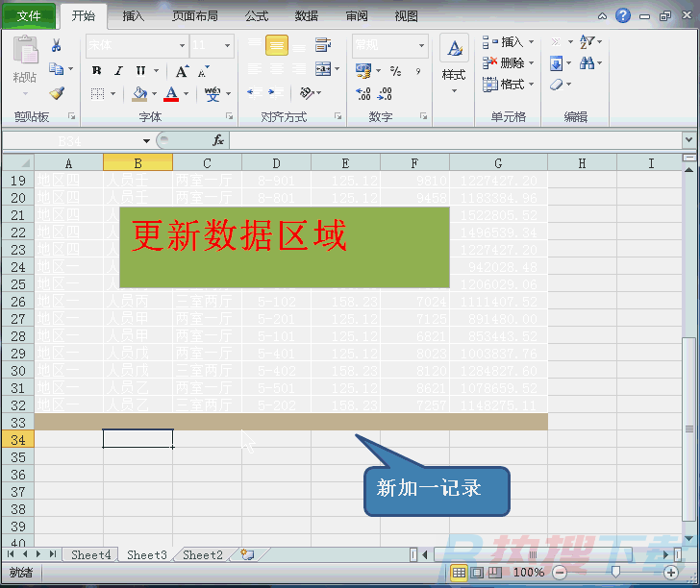Image resolution: width=700 pixels, height=588 pixels.
Task: Switch to 页面布局 Page Layout tab
Action: click(x=194, y=16)
